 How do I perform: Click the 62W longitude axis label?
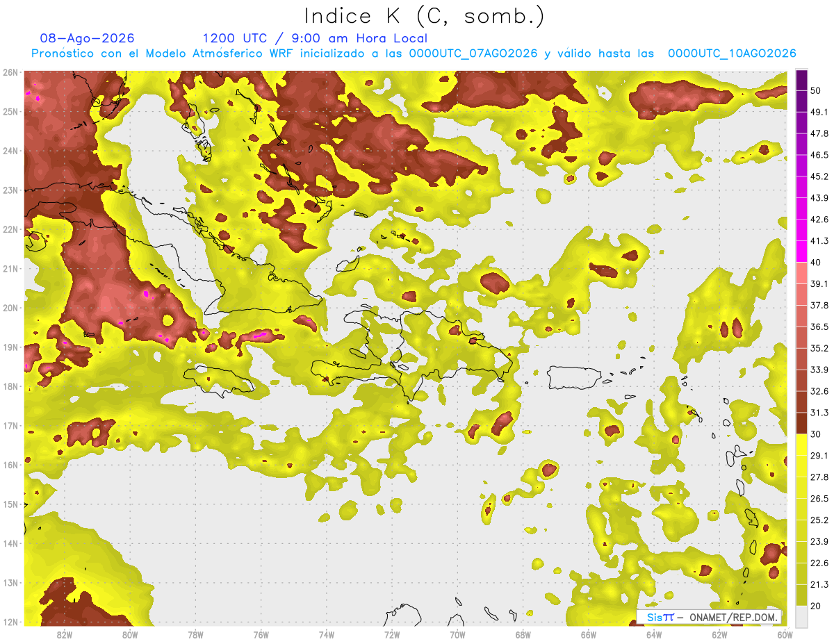click(719, 634)
